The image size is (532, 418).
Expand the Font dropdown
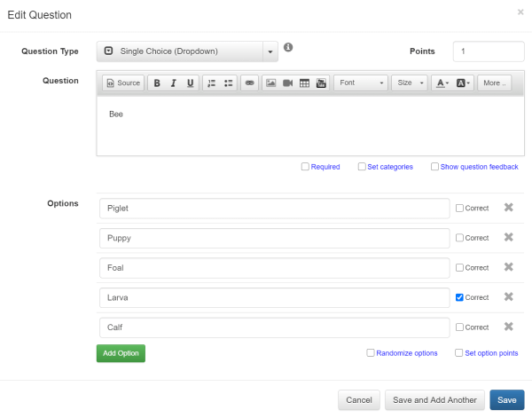361,83
